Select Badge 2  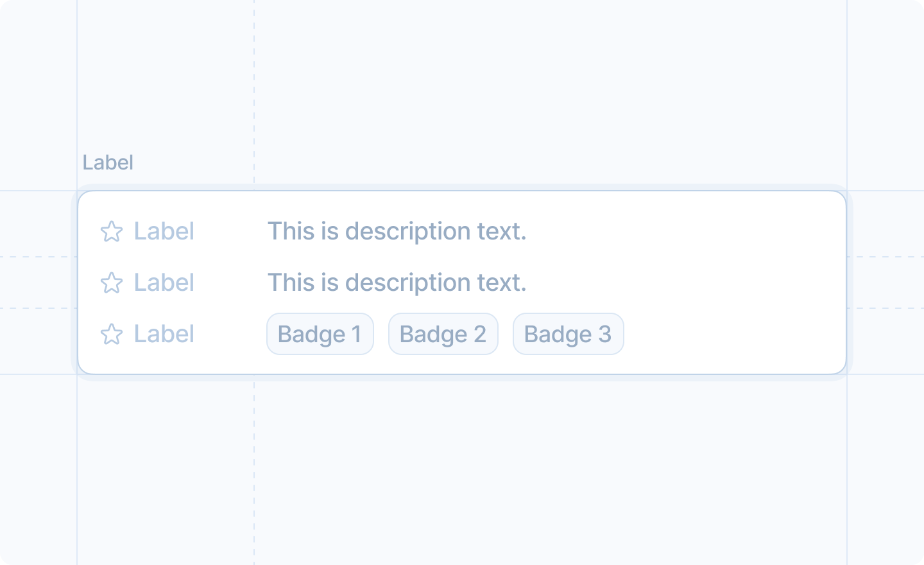pyautogui.click(x=443, y=335)
